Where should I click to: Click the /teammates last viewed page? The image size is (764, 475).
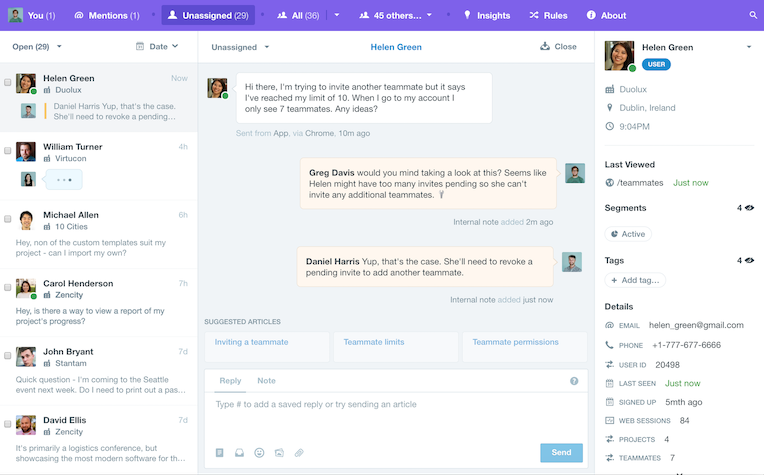click(640, 183)
